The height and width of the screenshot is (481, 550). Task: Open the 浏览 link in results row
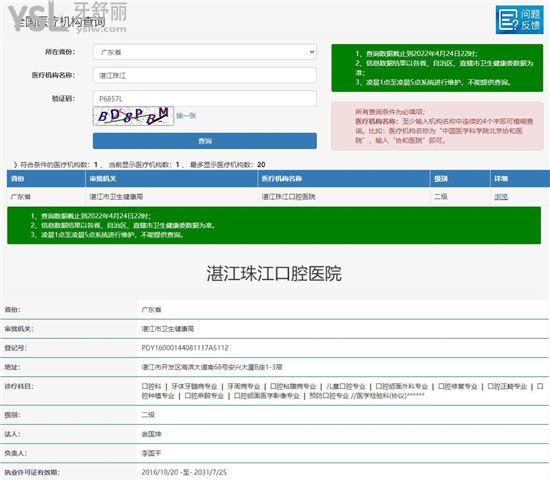(x=501, y=197)
